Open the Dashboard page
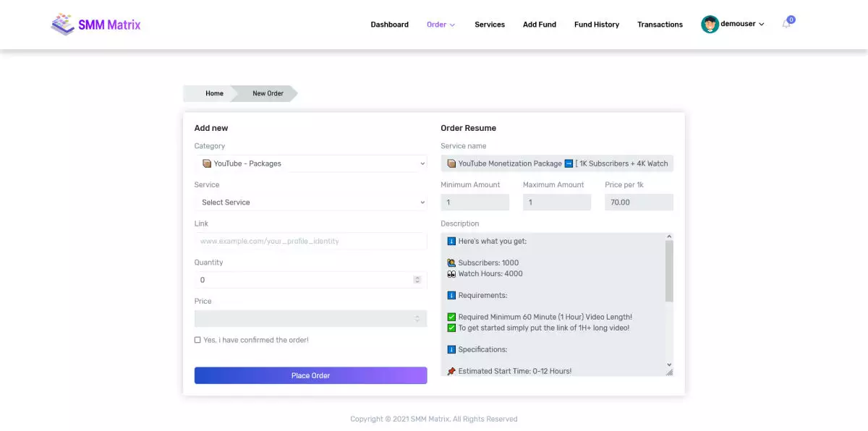868x431 pixels. click(389, 25)
